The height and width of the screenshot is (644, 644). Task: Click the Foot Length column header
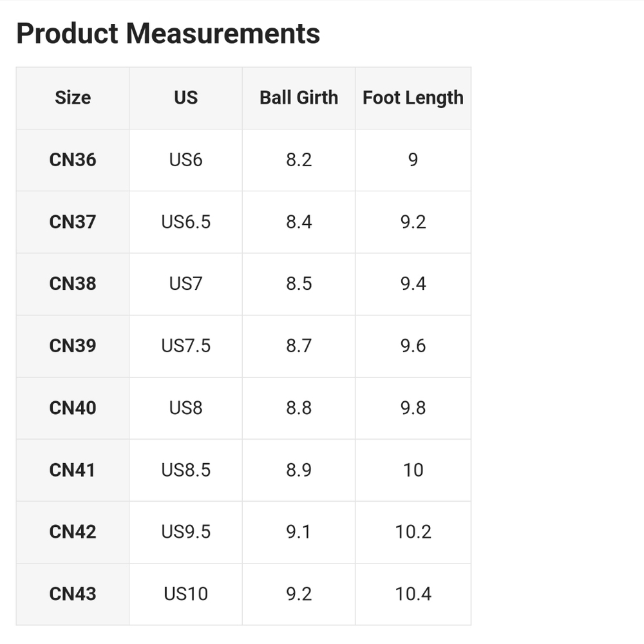point(413,98)
